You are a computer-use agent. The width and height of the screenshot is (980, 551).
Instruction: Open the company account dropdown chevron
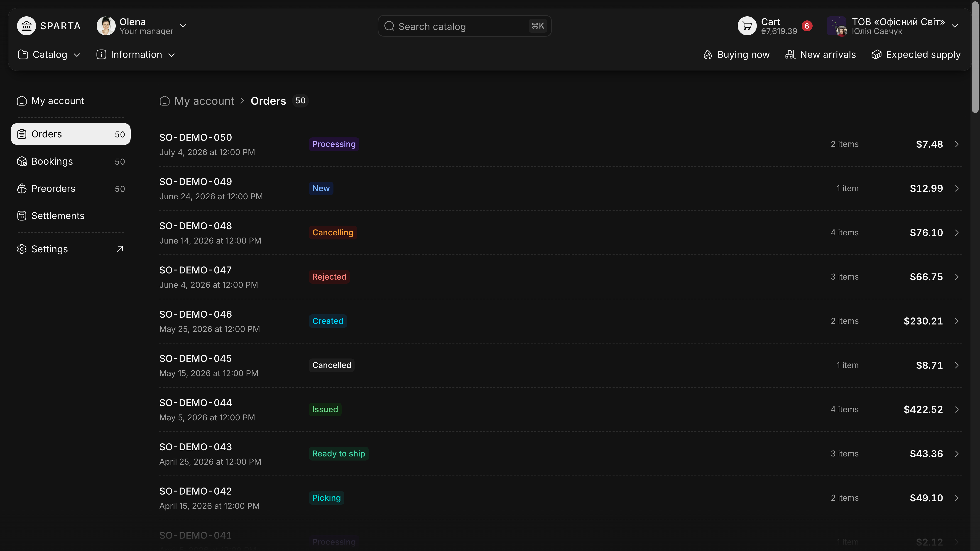(955, 26)
